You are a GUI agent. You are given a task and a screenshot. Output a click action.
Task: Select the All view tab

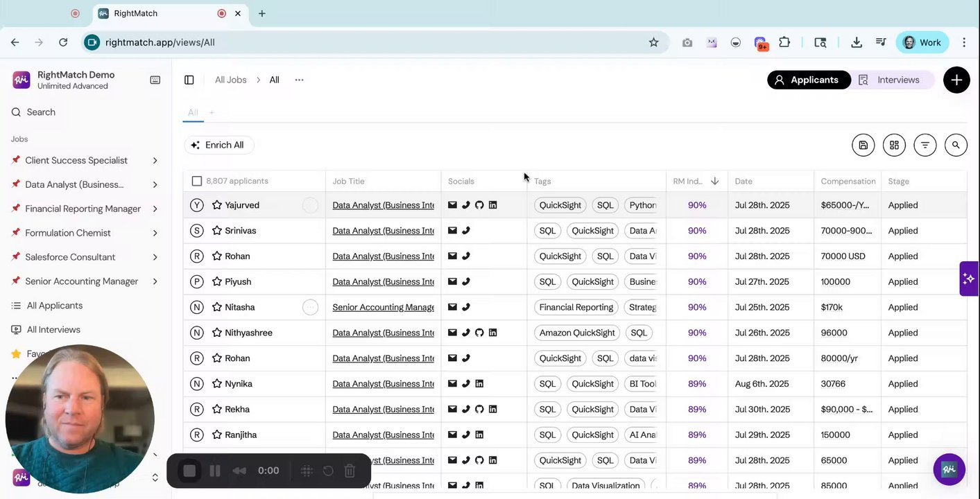point(193,112)
